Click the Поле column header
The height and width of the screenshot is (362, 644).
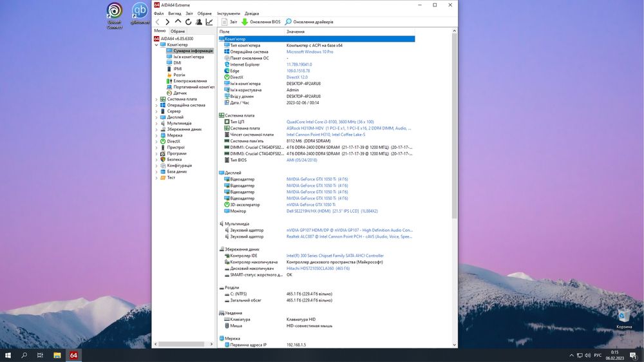tap(251, 32)
